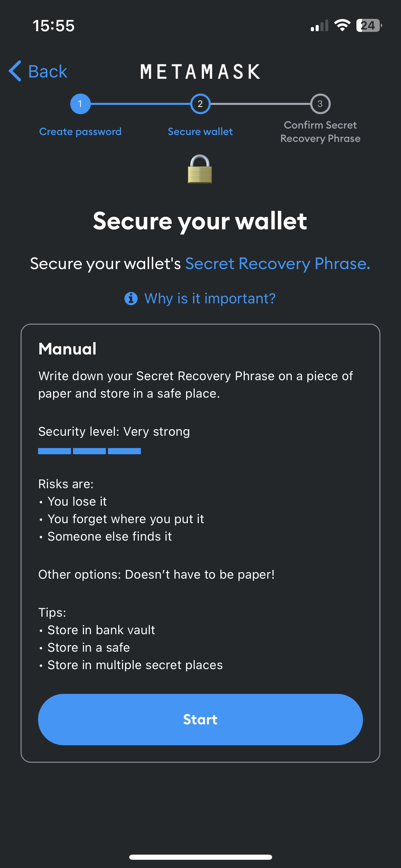Open the Create password step label
The image size is (401, 868).
pyautogui.click(x=80, y=132)
